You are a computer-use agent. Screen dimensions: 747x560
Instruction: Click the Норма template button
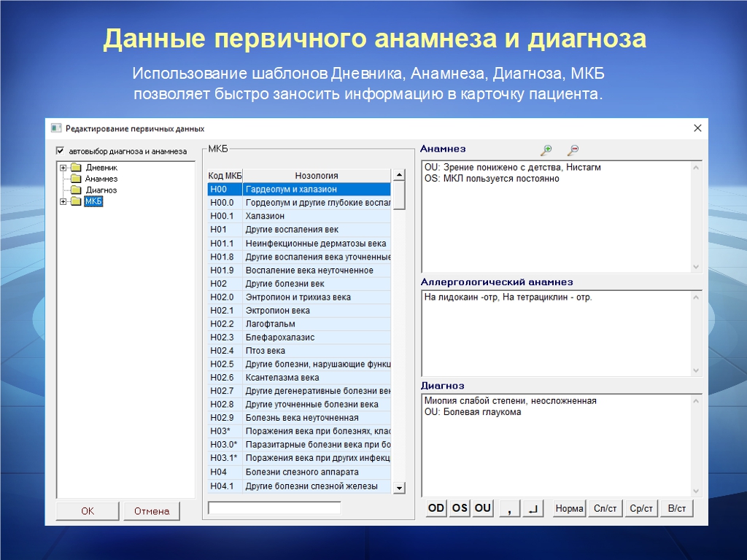click(x=569, y=508)
